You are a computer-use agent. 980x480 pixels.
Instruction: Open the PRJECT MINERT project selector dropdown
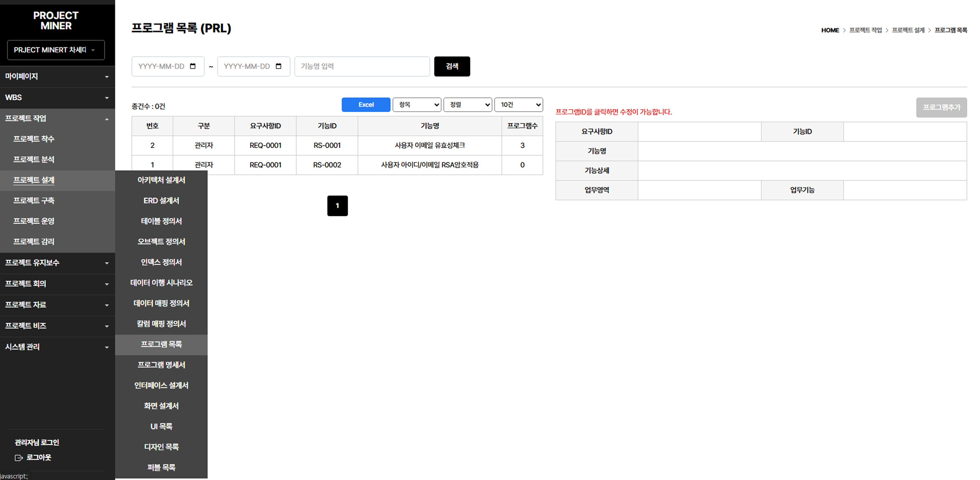[56, 50]
